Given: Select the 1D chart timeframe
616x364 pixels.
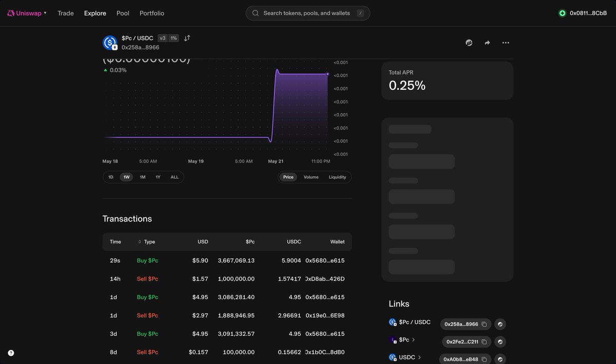Looking at the screenshot, I should 111,177.
